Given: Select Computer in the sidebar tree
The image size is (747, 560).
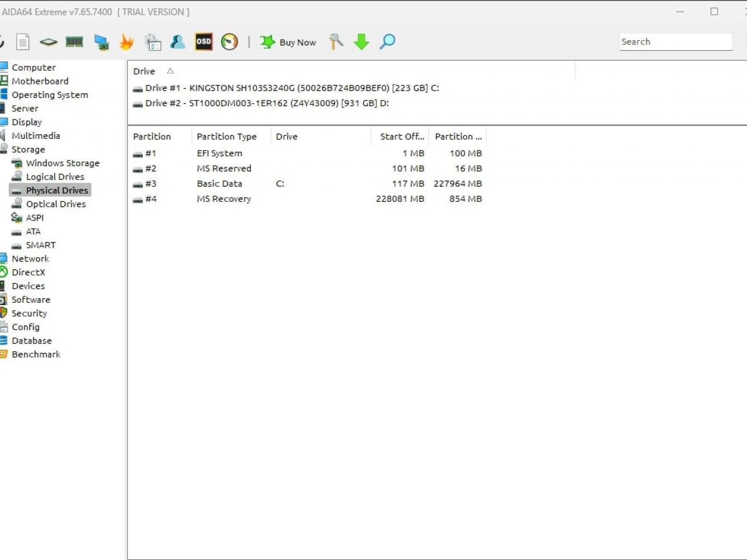Looking at the screenshot, I should (x=33, y=67).
